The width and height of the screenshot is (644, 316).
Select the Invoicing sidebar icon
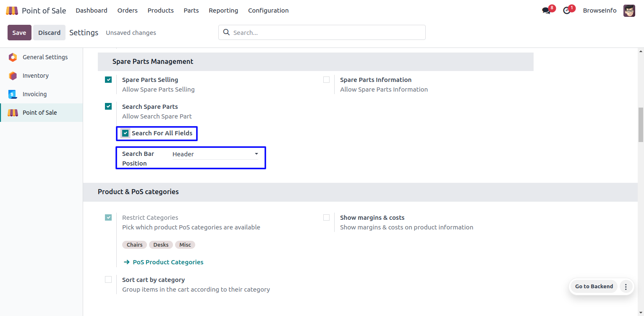(13, 94)
